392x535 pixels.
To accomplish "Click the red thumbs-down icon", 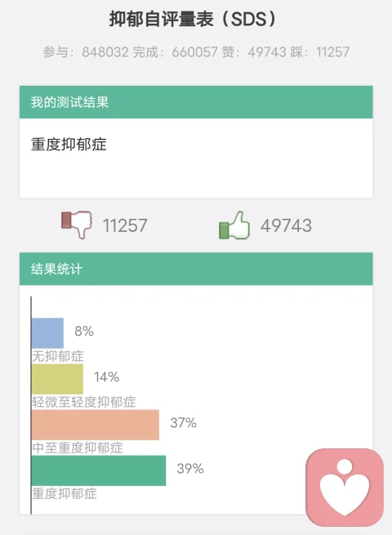I will pos(77,225).
